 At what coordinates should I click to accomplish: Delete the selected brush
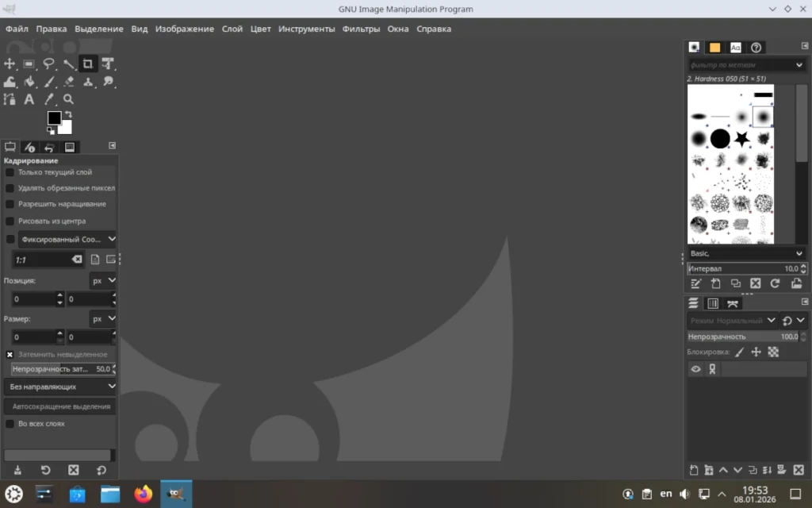(x=756, y=283)
